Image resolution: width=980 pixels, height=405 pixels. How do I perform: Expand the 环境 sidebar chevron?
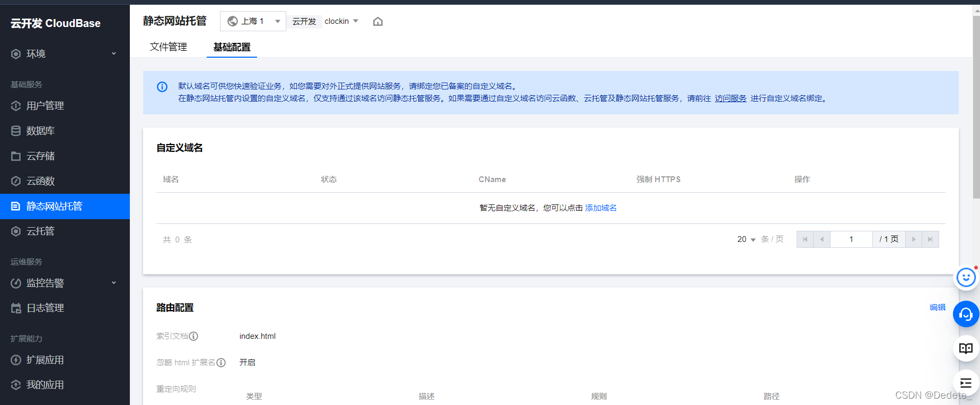113,53
